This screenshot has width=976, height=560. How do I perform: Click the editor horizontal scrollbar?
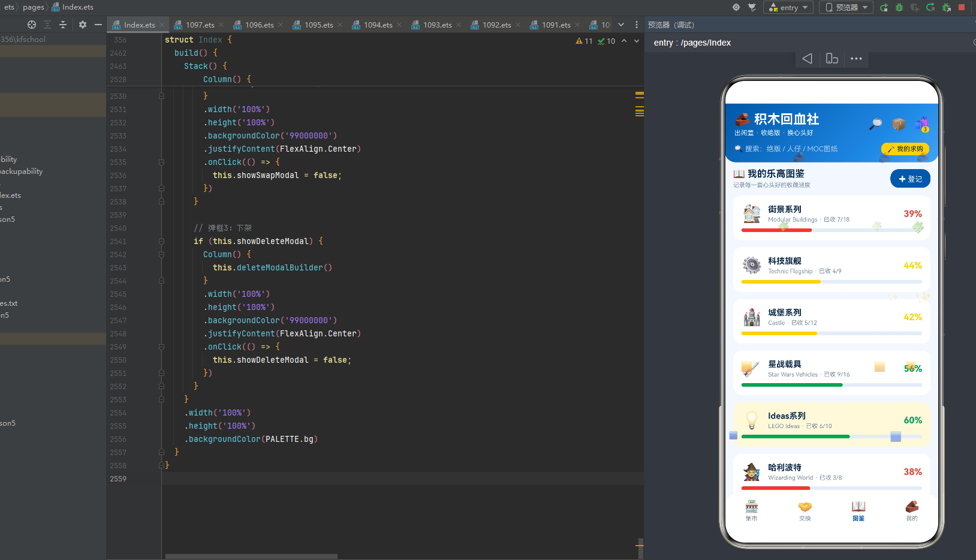click(251, 556)
